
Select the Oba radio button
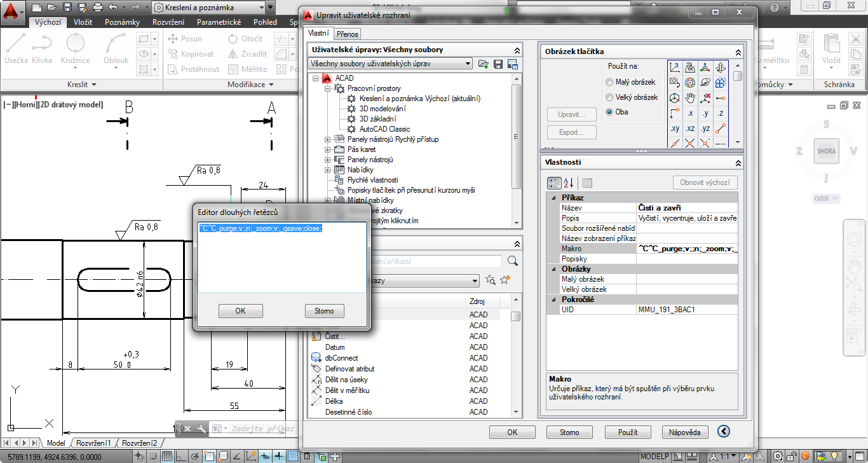tap(610, 112)
